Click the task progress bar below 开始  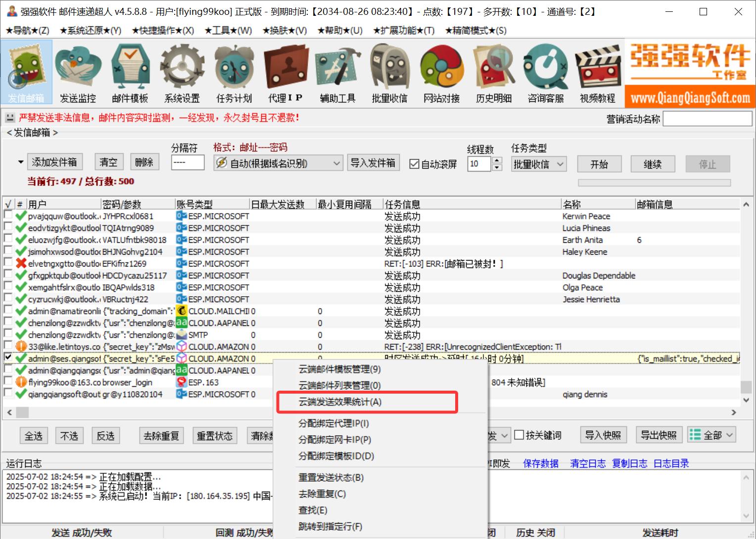coord(654,183)
